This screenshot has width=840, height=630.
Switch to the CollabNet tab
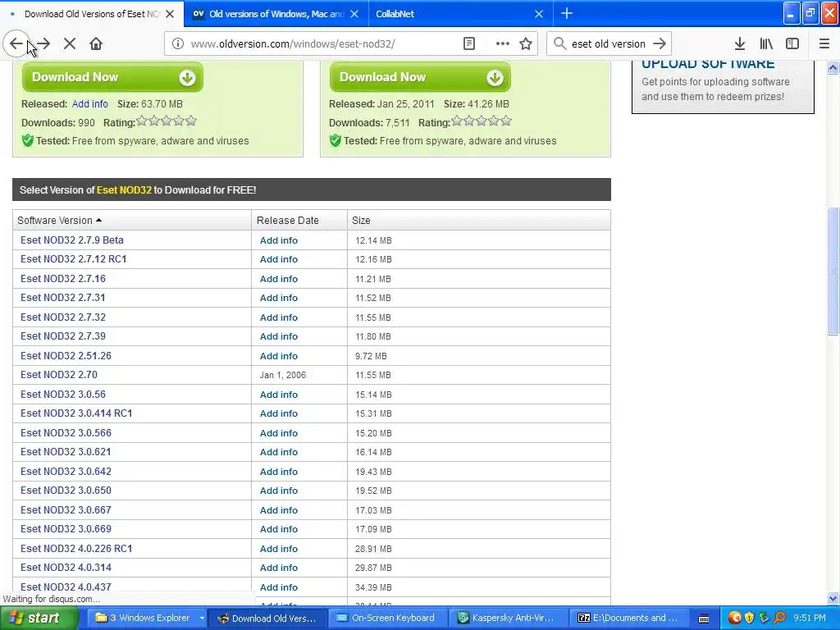click(x=461, y=14)
